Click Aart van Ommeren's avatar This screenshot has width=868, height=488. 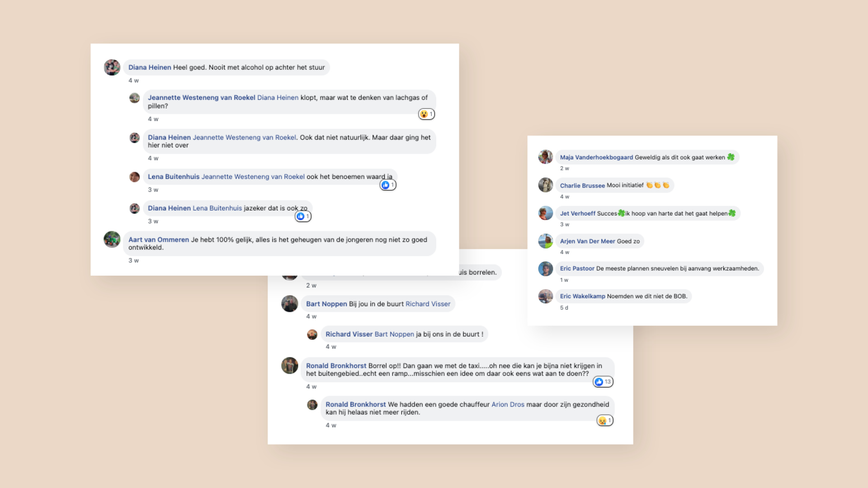(112, 239)
